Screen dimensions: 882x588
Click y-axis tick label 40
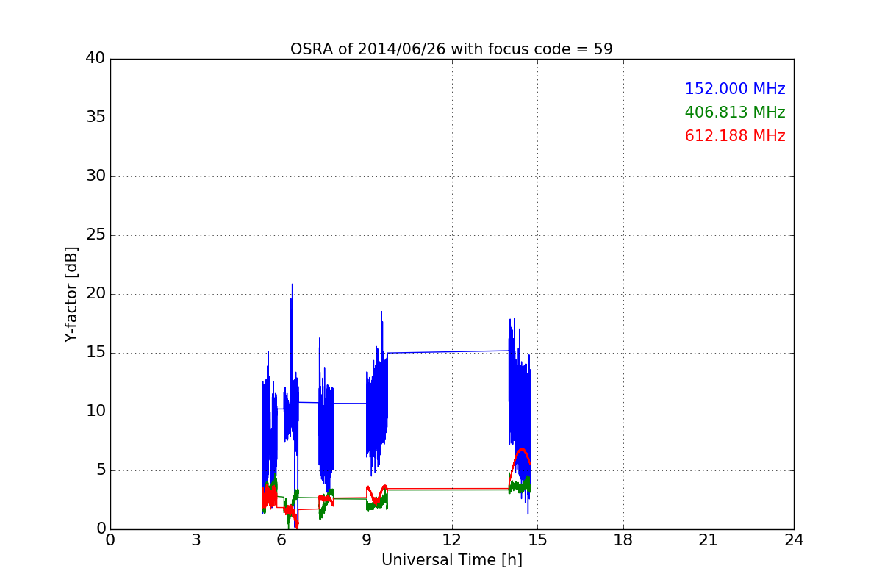click(x=96, y=59)
